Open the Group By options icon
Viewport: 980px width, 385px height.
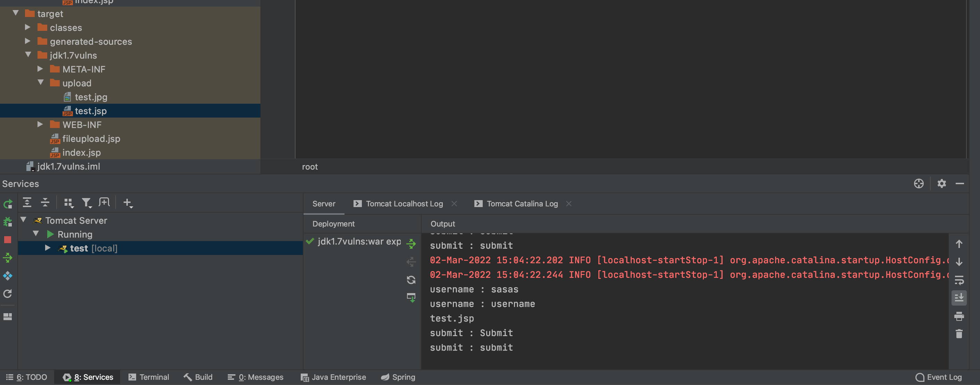(69, 203)
